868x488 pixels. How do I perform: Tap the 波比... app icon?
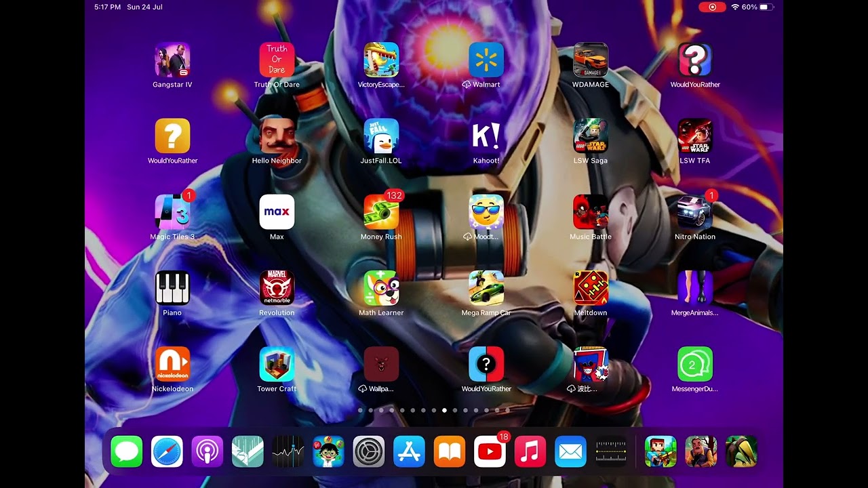click(x=591, y=364)
